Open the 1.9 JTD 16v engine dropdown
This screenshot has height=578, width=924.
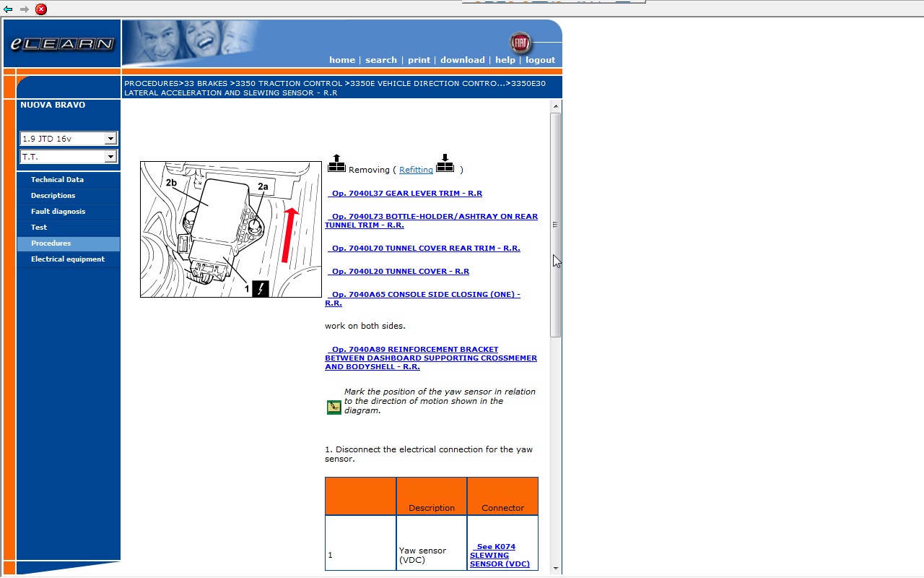click(x=110, y=139)
